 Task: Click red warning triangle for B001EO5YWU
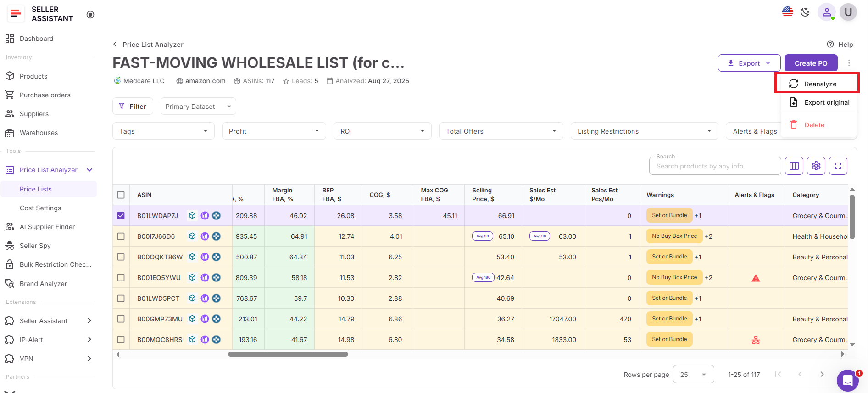[756, 278]
